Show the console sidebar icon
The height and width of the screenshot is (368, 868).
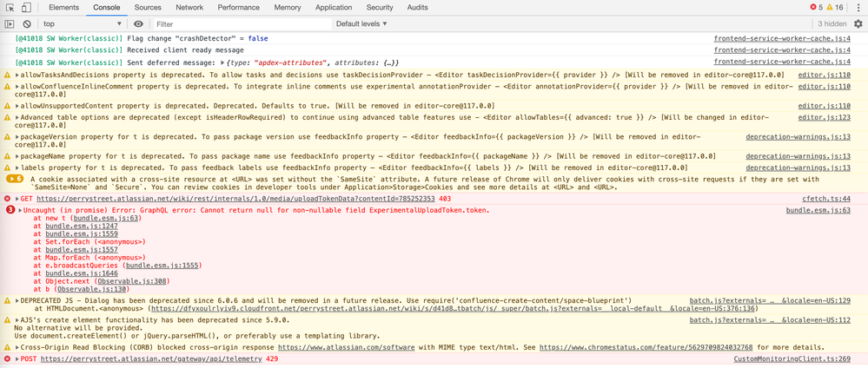10,23
